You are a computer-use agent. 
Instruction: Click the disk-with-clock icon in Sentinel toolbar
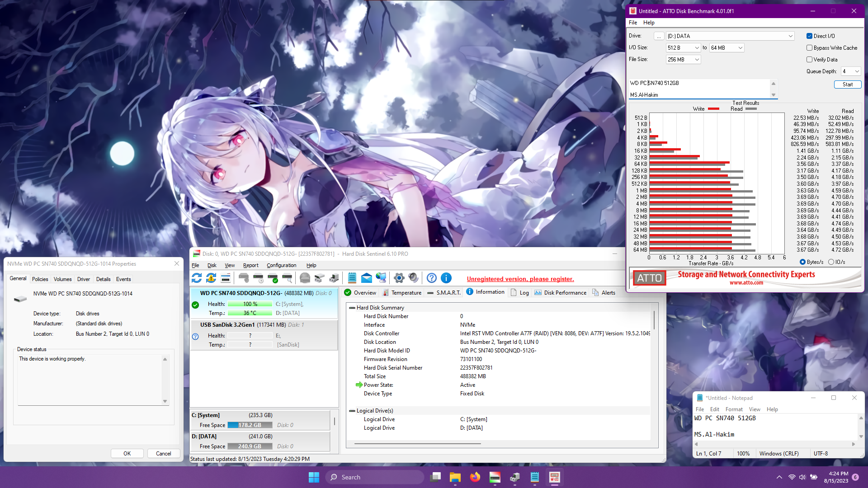point(258,278)
